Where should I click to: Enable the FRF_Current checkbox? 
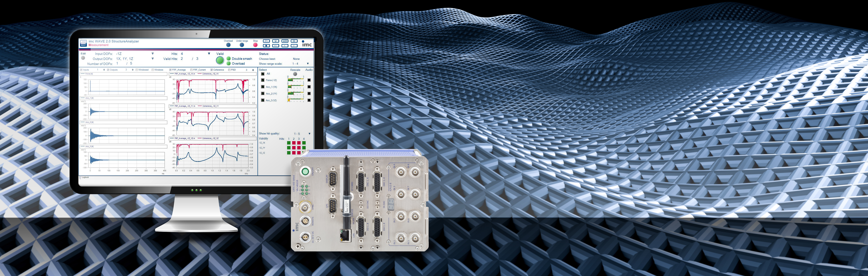[x=191, y=70]
